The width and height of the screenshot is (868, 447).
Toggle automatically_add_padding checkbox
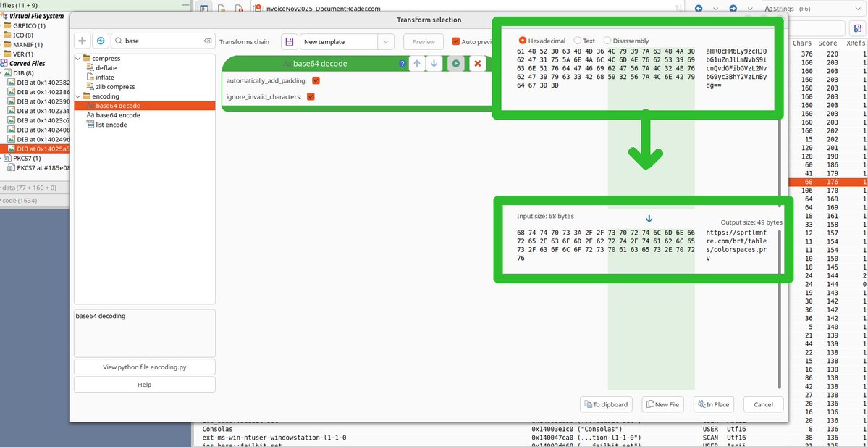316,81
